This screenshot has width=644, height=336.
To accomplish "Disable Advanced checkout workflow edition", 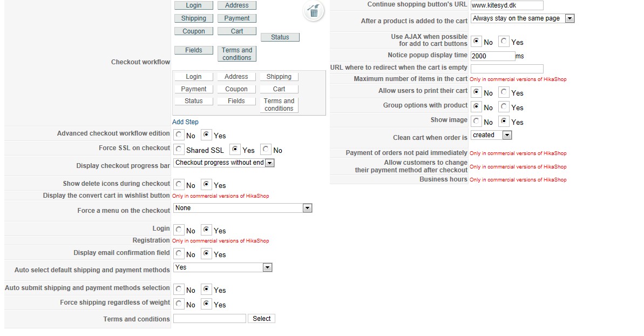I will tap(179, 135).
